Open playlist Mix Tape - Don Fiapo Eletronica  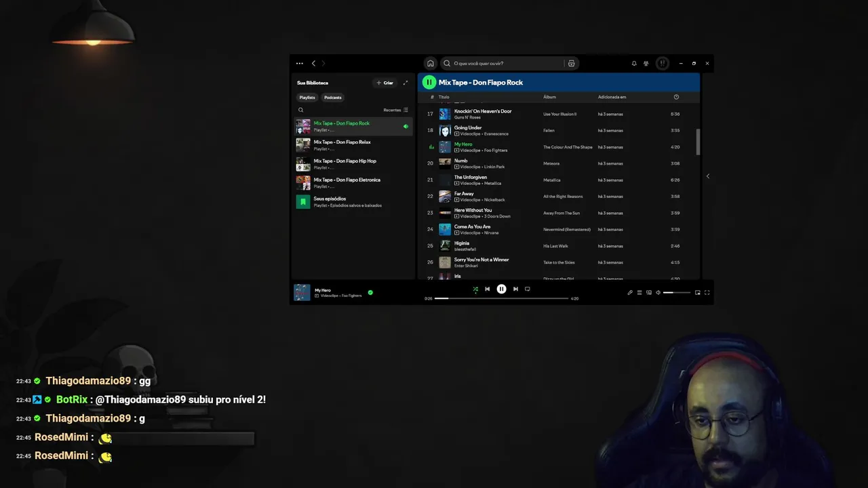[353, 183]
